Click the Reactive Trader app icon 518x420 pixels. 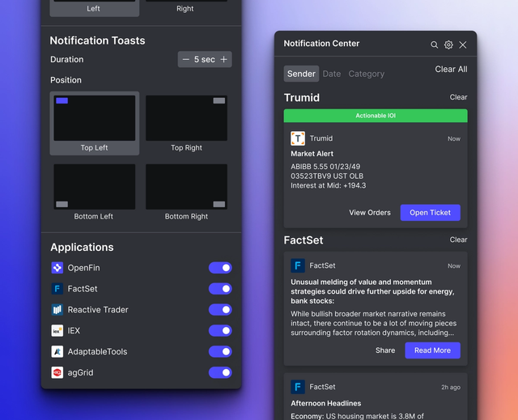[57, 310]
